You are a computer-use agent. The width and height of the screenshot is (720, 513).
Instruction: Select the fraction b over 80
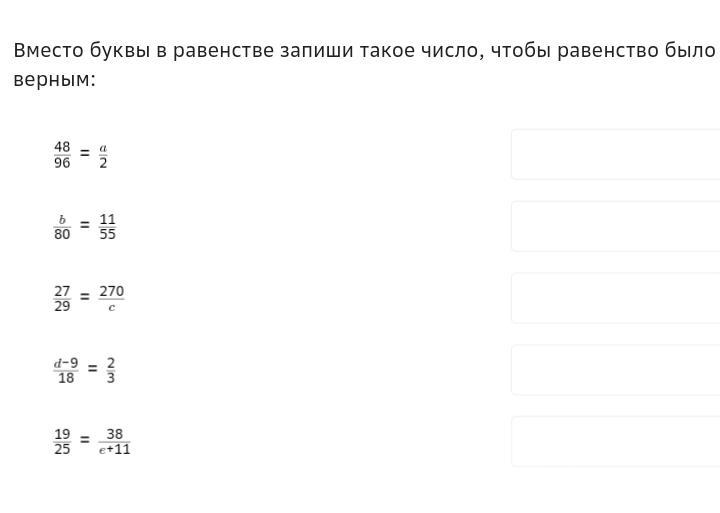62,227
